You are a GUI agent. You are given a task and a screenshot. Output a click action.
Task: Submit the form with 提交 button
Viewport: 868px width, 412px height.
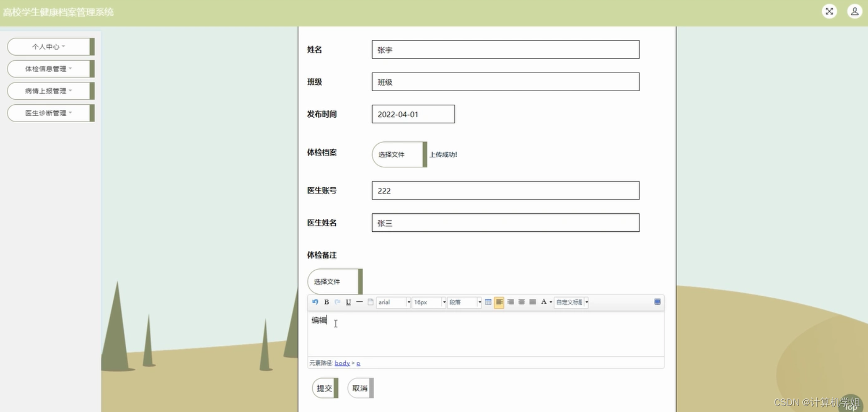325,388
